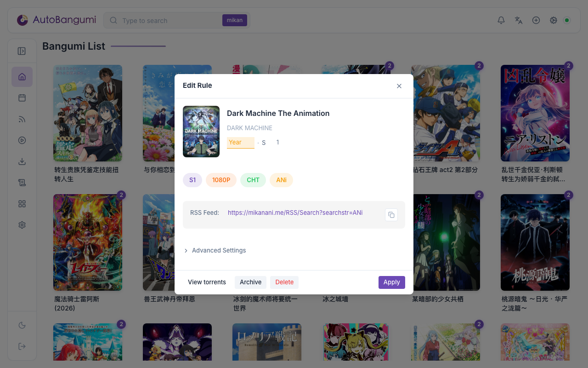Log out using the sidebar exit icon

(22, 346)
